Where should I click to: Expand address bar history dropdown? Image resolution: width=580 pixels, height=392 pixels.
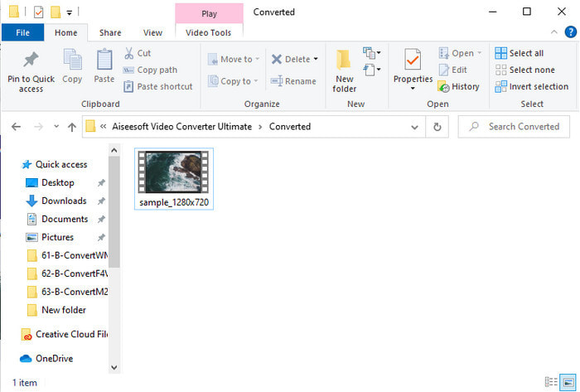click(416, 127)
